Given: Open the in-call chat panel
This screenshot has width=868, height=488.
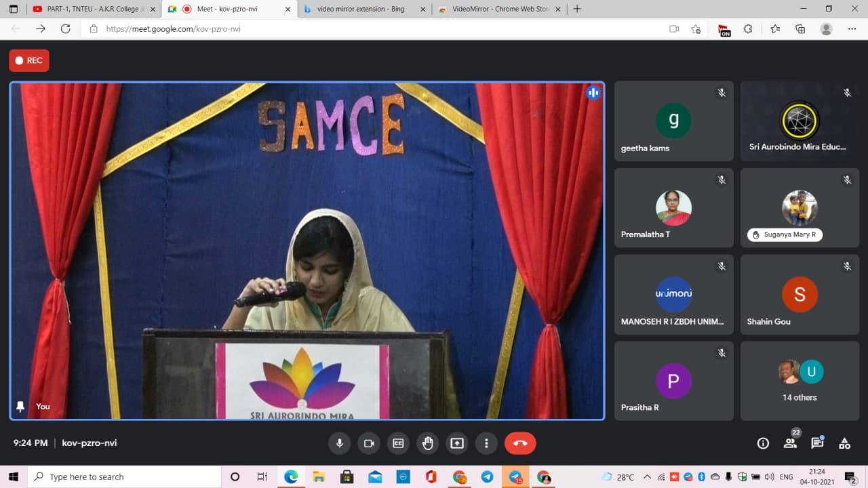Looking at the screenshot, I should (x=817, y=443).
